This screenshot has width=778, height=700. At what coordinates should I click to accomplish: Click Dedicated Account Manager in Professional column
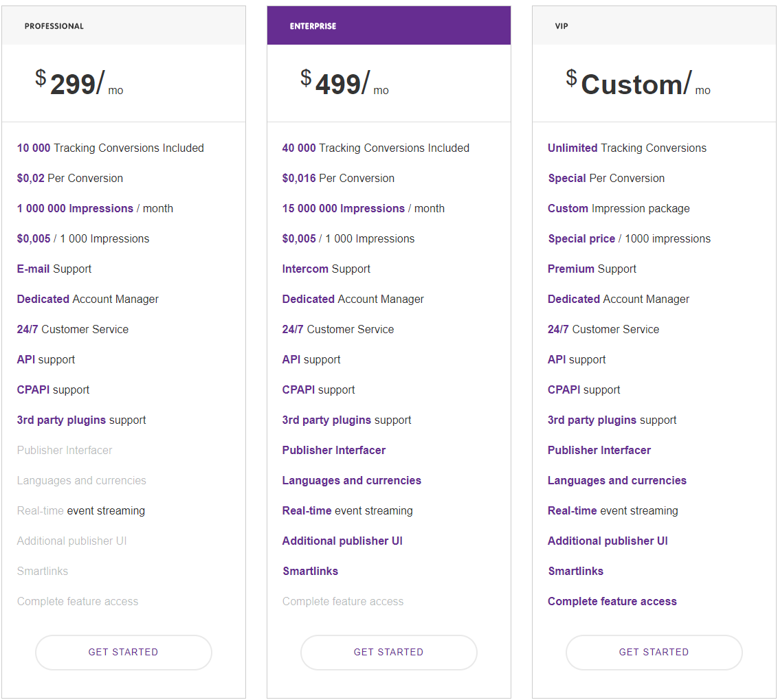[87, 299]
